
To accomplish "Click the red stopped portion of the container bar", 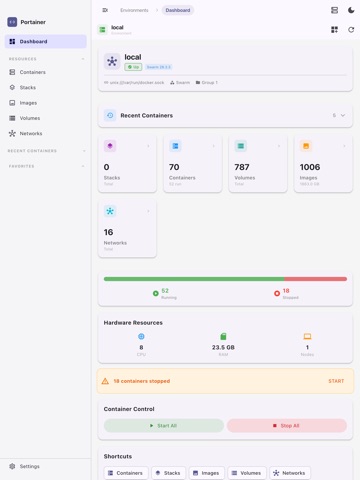I will 316,279.
